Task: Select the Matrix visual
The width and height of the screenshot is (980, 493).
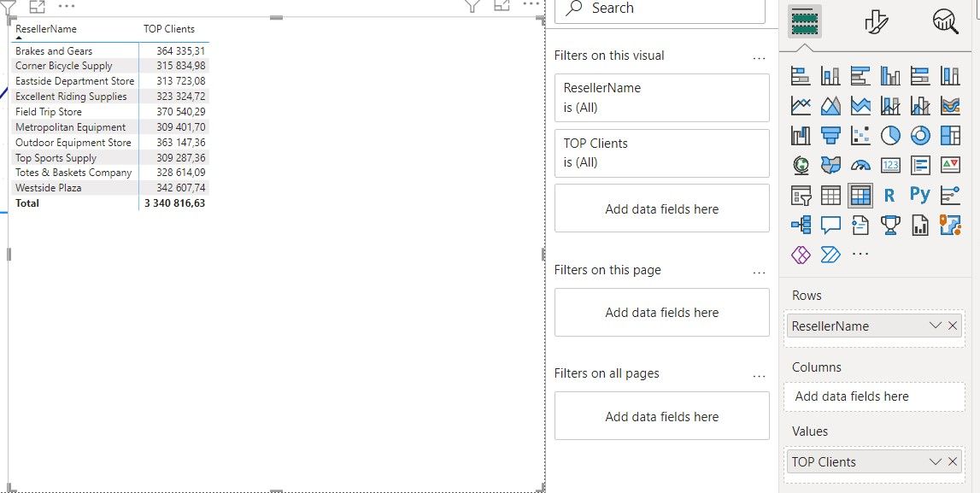Action: click(860, 196)
